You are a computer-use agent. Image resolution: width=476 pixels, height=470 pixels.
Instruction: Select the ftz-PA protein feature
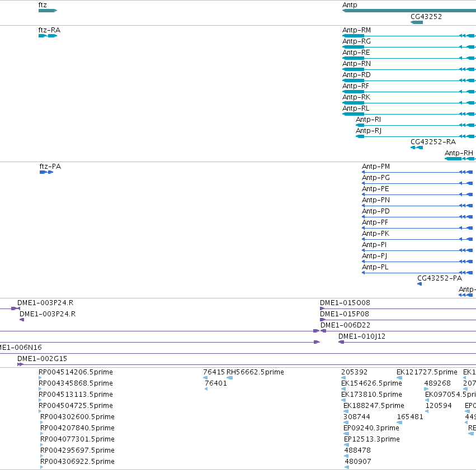46,172
